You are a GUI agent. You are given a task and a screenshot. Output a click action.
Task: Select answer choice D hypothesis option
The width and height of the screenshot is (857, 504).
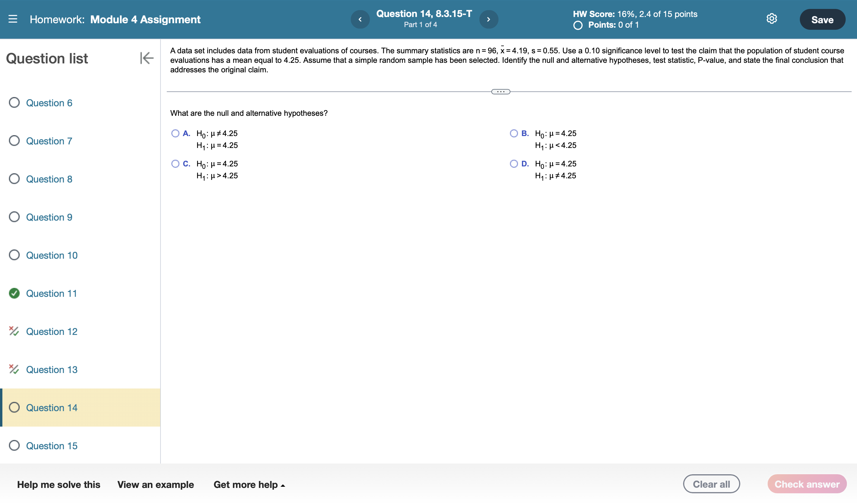click(514, 163)
